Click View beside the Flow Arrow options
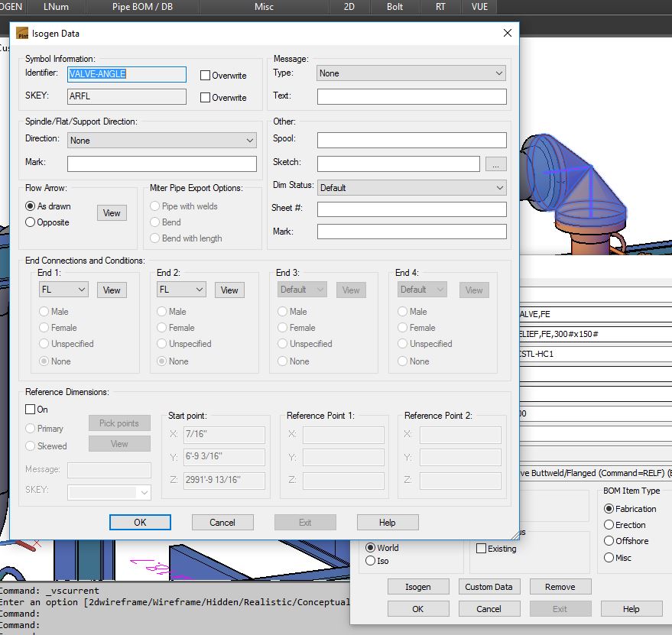 tap(112, 212)
